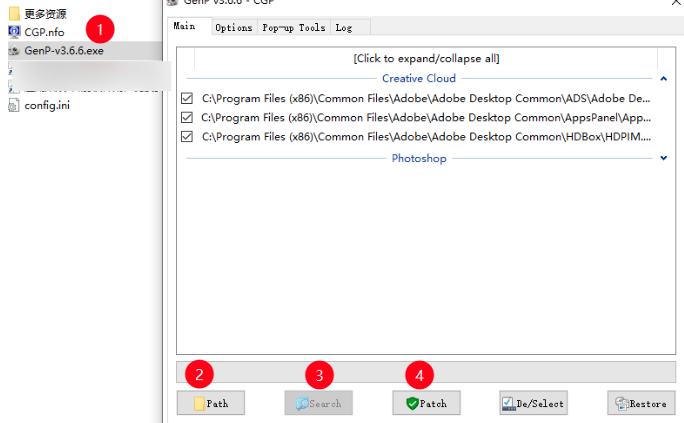The height and width of the screenshot is (423, 684).
Task: Click the De/Select button's checkbox icon
Action: click(509, 403)
